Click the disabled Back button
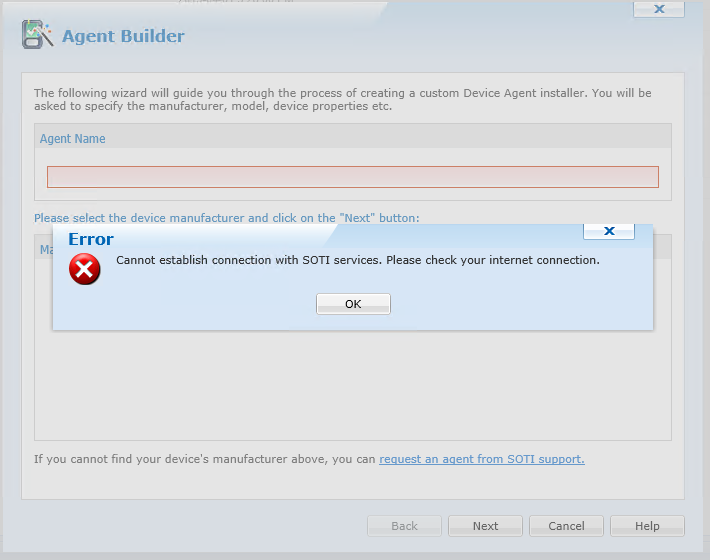710x560 pixels. 404,526
